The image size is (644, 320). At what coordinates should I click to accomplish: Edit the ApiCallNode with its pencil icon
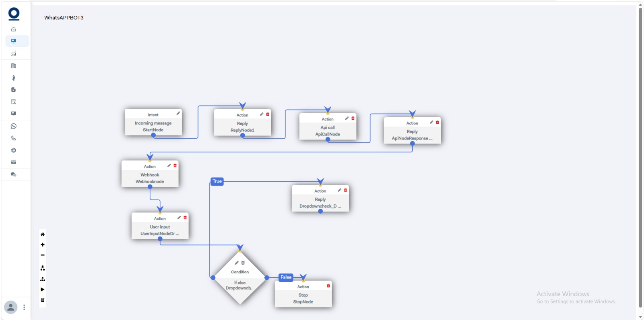pos(347,118)
